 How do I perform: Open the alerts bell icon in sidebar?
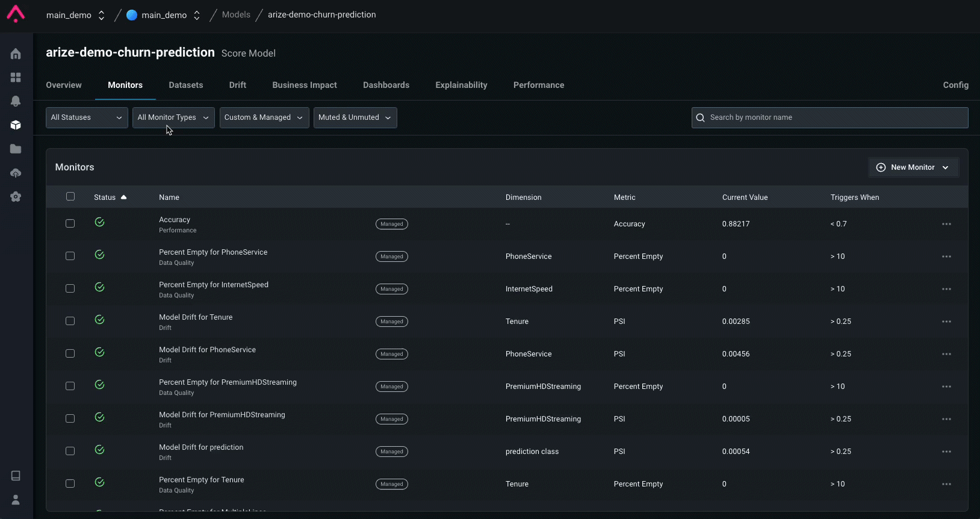[16, 101]
